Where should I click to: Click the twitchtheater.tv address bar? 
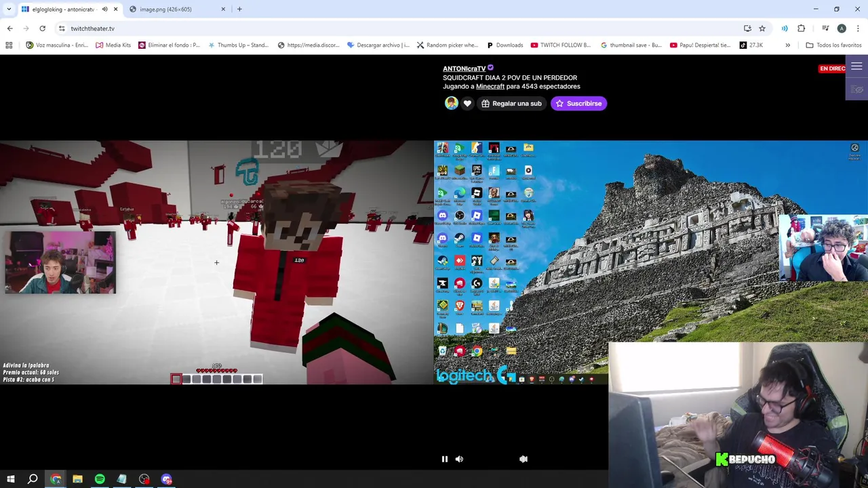(400, 28)
